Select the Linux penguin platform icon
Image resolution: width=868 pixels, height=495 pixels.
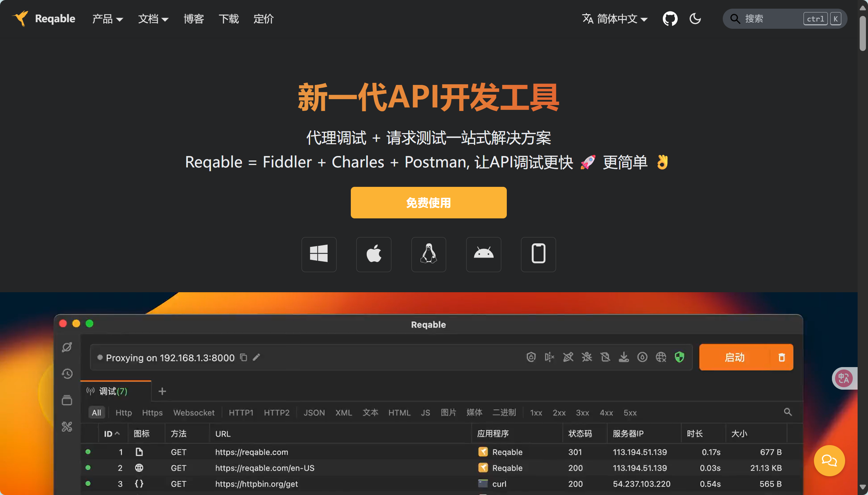[x=428, y=254]
